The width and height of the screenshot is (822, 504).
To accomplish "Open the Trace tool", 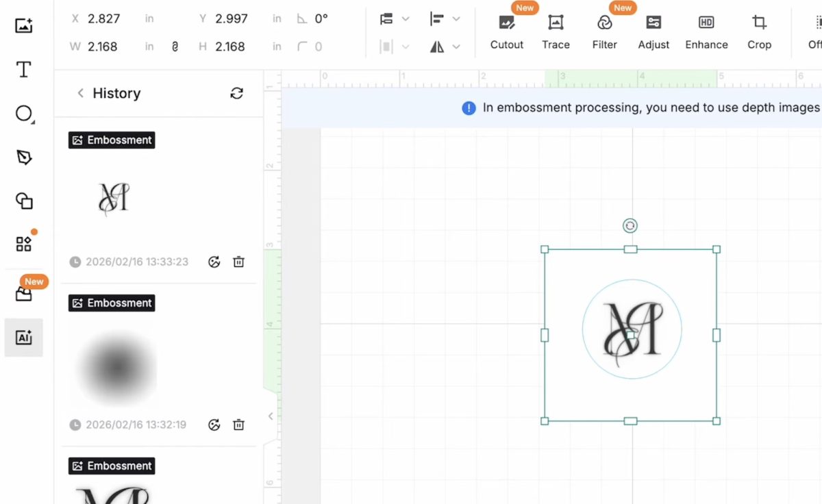I will pyautogui.click(x=556, y=32).
